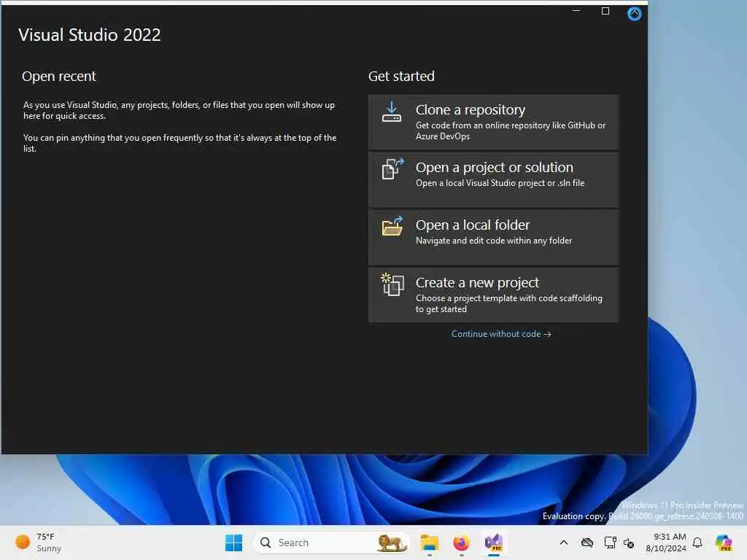Viewport: 747px width, 560px height.
Task: Show hidden system tray icons
Action: (564, 542)
